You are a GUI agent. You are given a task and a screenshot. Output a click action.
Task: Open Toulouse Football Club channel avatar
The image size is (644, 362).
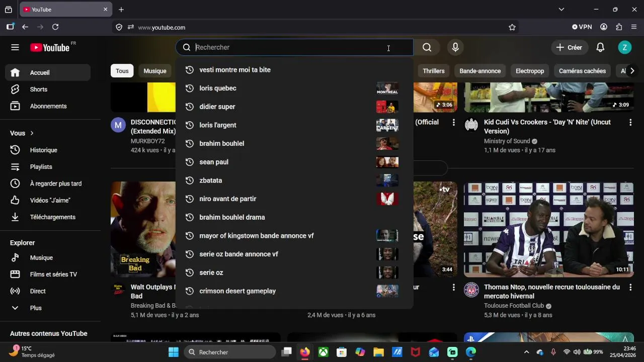click(471, 290)
